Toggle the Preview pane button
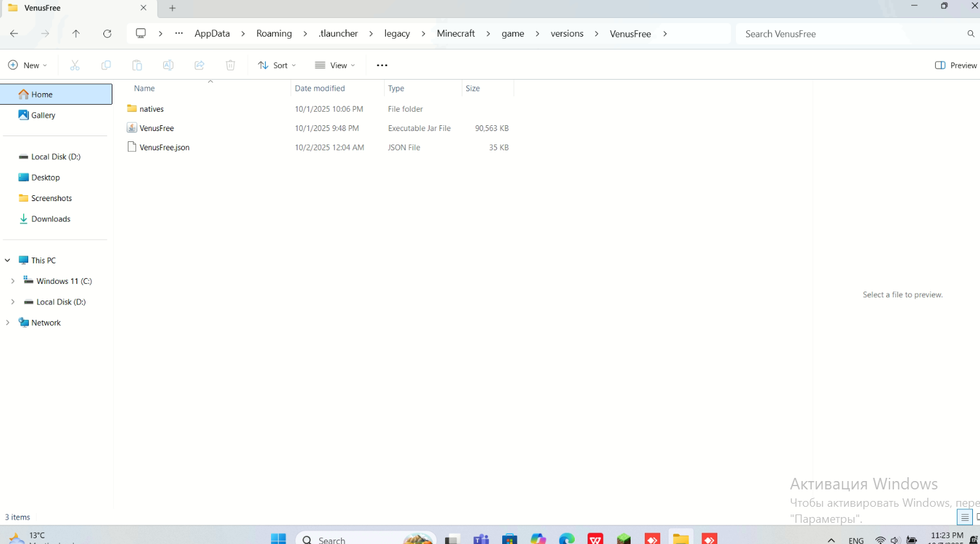Image resolution: width=980 pixels, height=544 pixels. 956,65
